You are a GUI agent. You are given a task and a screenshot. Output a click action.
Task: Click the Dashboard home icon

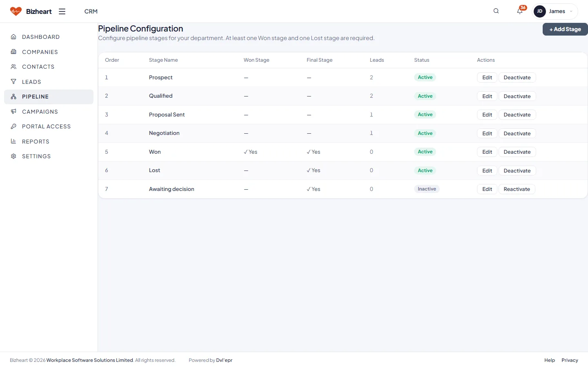coord(13,37)
